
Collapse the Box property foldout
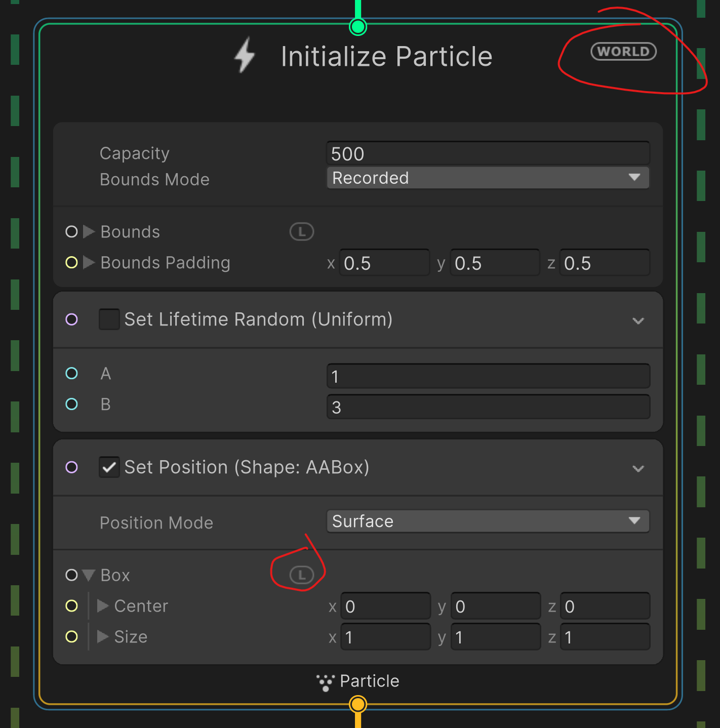tap(89, 575)
